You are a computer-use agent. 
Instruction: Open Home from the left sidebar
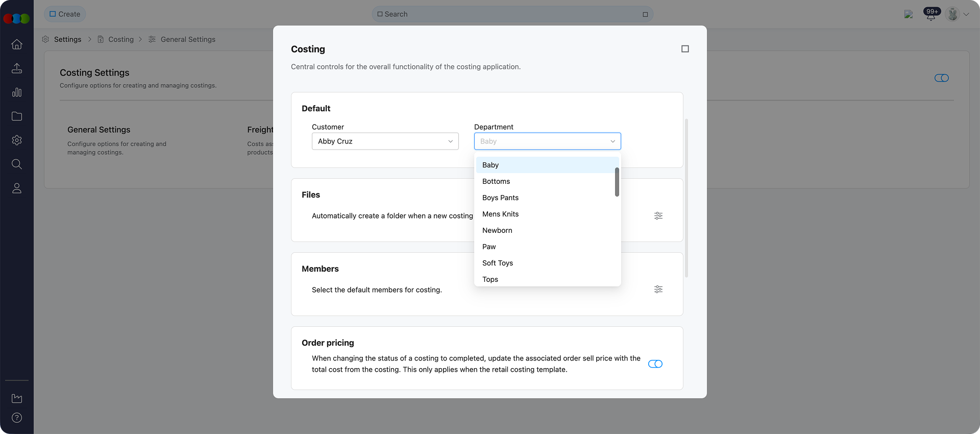click(x=17, y=44)
